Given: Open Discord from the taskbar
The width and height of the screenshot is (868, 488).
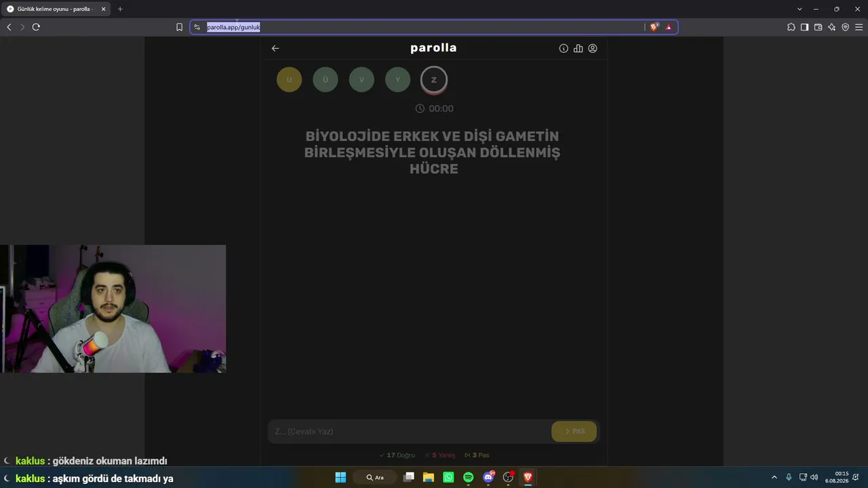Looking at the screenshot, I should (x=488, y=477).
